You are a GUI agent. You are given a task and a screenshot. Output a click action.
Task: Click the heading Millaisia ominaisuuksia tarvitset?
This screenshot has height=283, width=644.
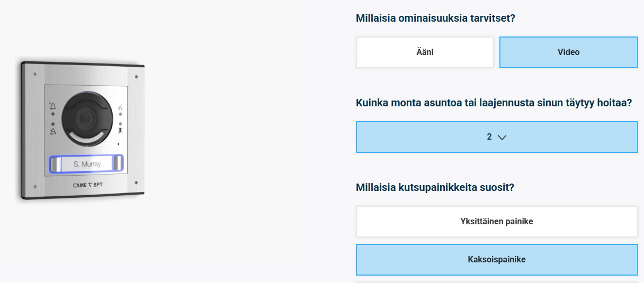point(436,18)
